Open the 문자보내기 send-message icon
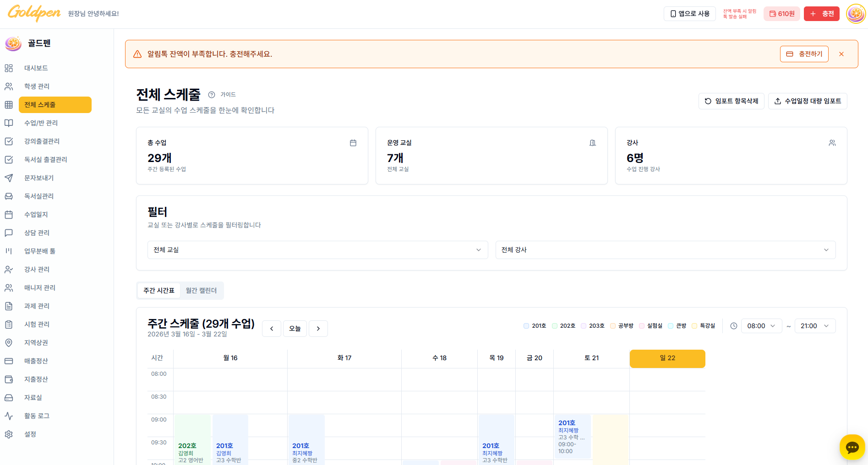 [9, 178]
